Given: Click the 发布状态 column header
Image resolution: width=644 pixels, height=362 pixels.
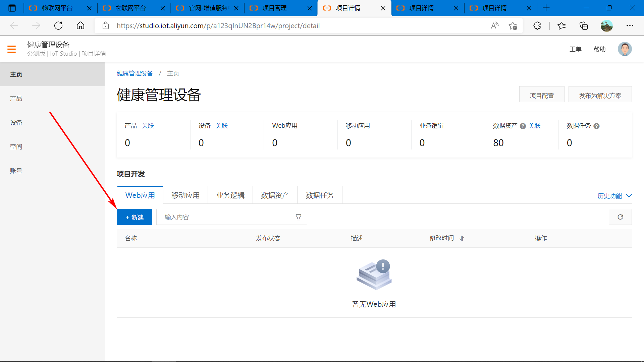Looking at the screenshot, I should [268, 238].
